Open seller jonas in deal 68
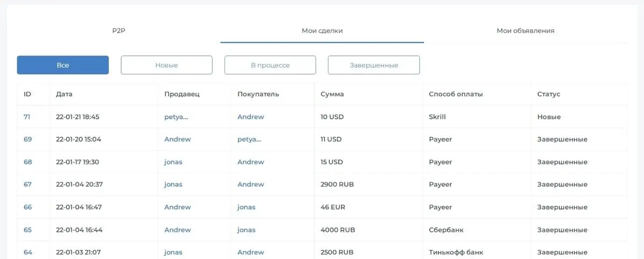 point(173,162)
